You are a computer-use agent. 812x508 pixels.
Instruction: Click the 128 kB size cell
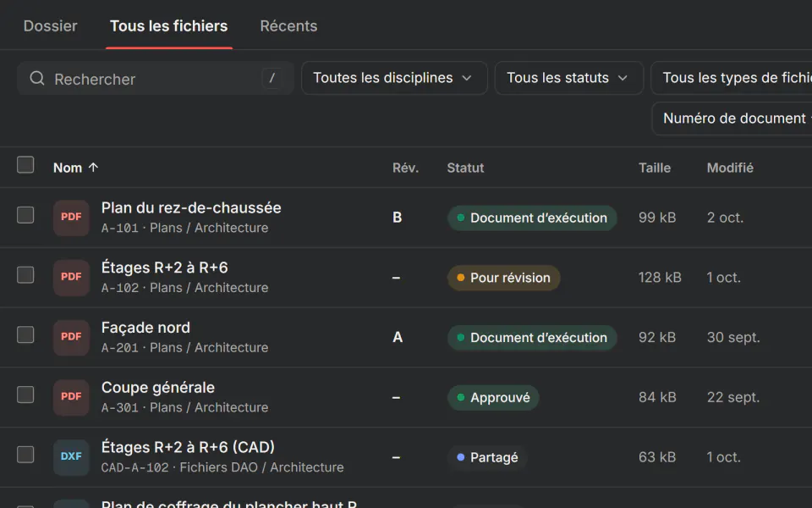click(660, 278)
